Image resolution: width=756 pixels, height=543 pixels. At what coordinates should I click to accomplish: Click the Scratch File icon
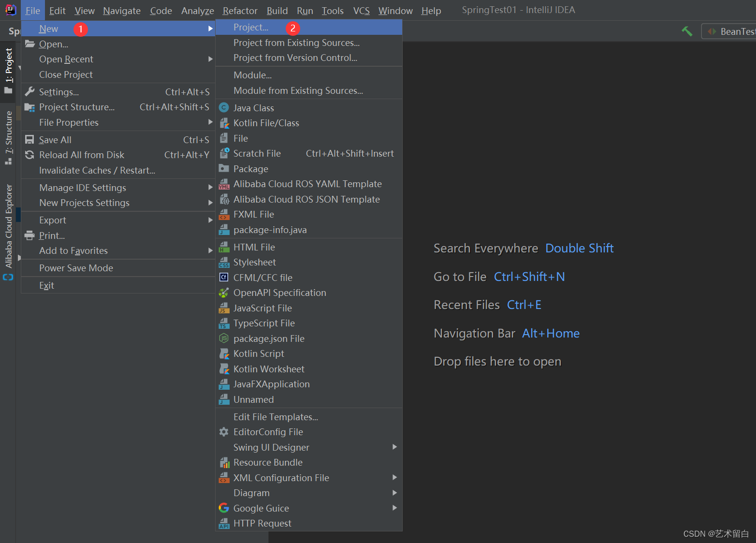coord(224,153)
